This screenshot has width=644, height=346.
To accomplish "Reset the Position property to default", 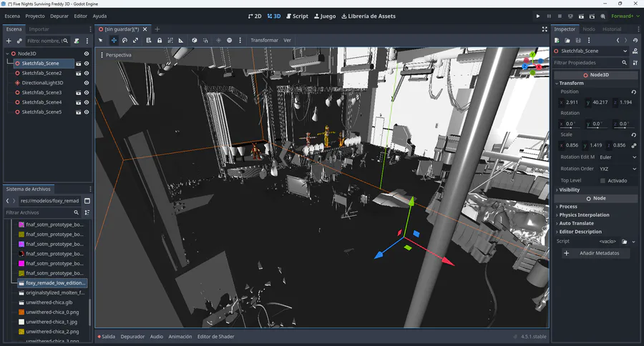I will [634, 92].
